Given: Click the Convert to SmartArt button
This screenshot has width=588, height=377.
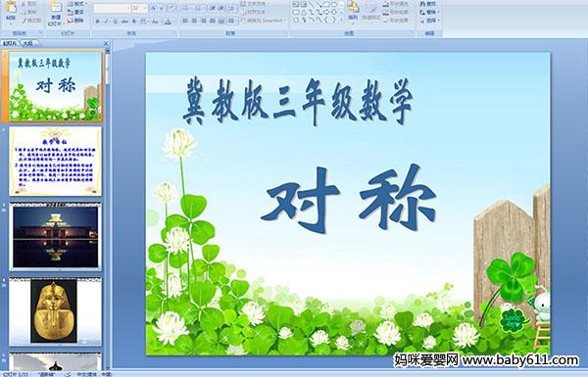Looking at the screenshot, I should point(264,21).
